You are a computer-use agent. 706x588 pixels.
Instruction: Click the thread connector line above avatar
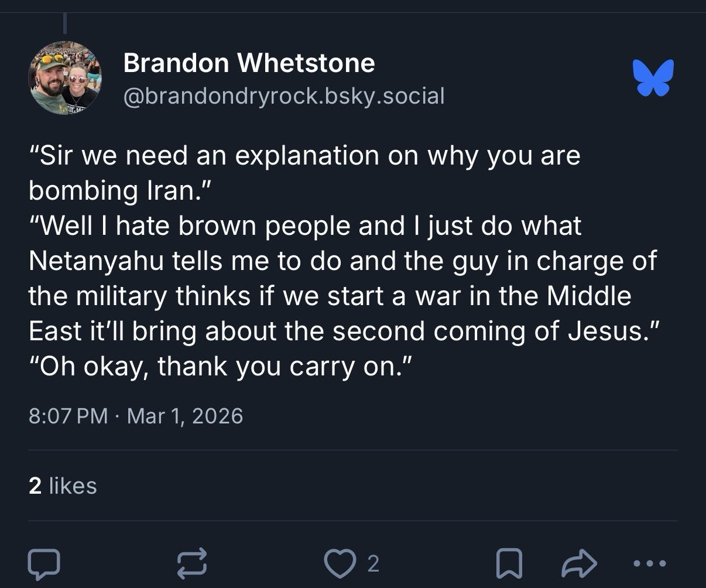click(65, 22)
